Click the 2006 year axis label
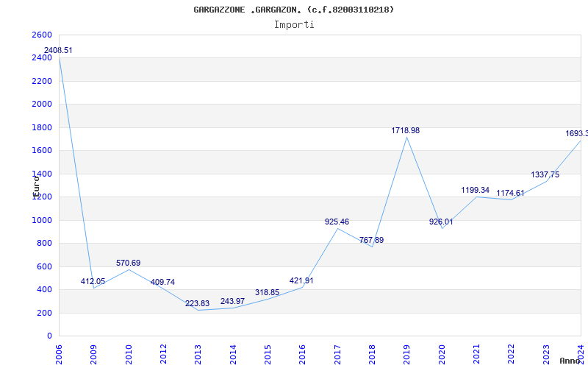 [x=60, y=353]
